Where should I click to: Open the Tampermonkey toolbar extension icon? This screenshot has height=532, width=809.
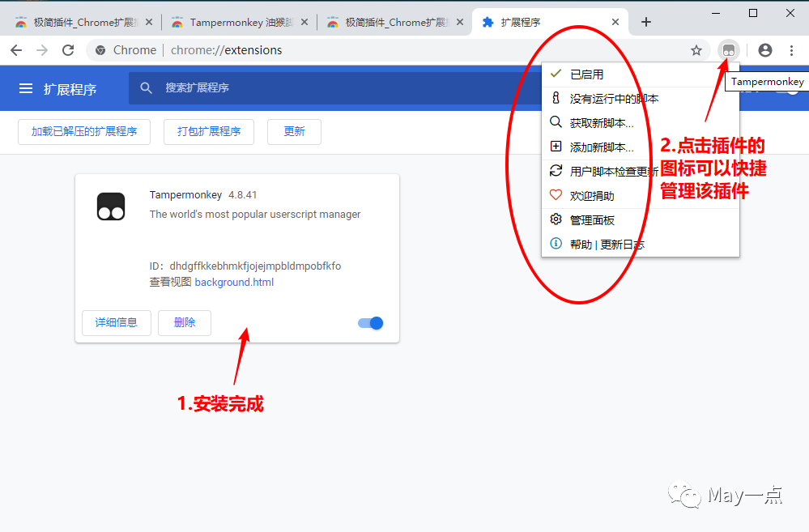pos(729,50)
